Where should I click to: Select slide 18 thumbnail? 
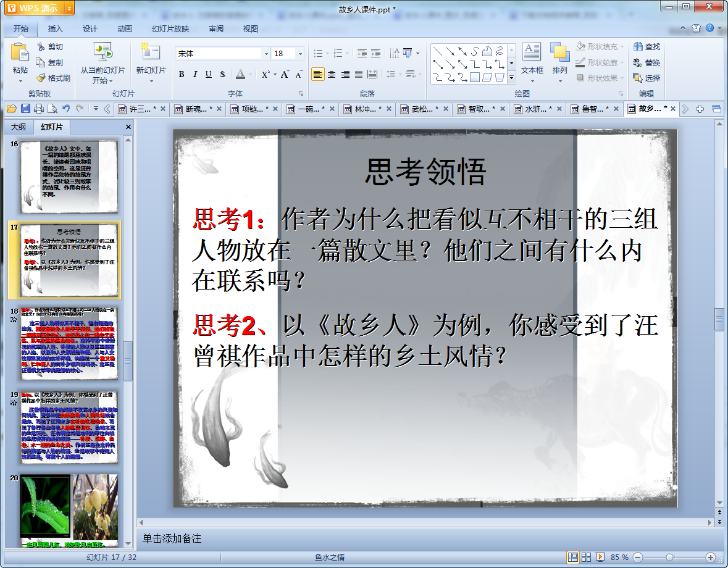(x=69, y=343)
